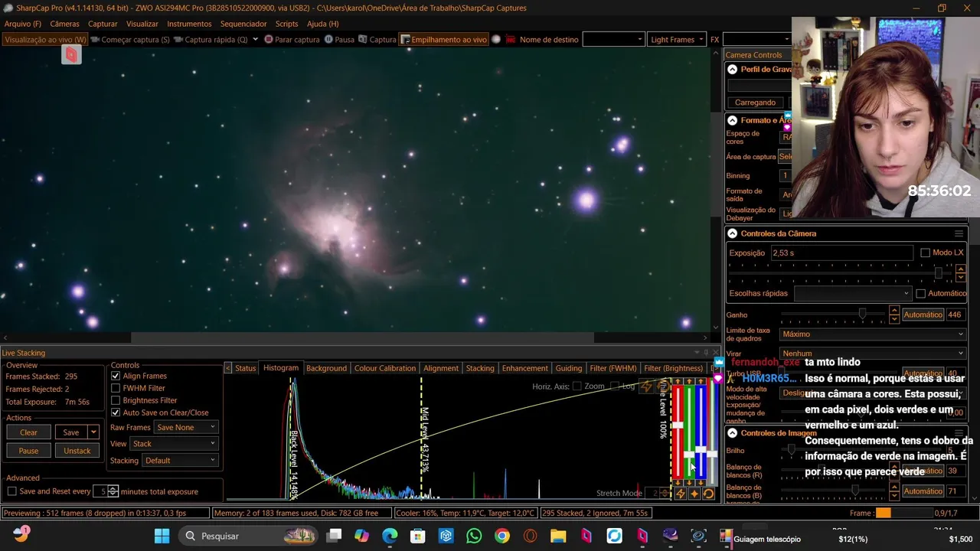Image resolution: width=980 pixels, height=551 pixels.
Task: Check the Log horizontal axis checkbox
Action: pyautogui.click(x=615, y=386)
